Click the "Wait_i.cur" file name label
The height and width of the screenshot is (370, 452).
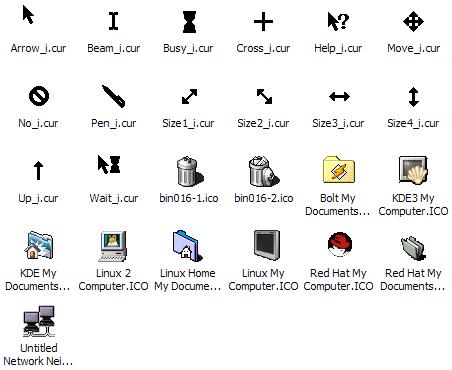point(114,198)
